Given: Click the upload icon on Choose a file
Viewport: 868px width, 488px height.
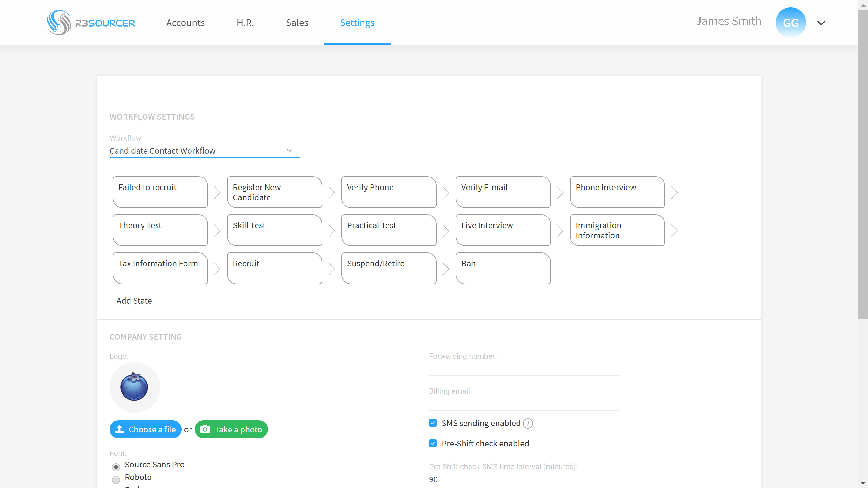Looking at the screenshot, I should [x=119, y=429].
